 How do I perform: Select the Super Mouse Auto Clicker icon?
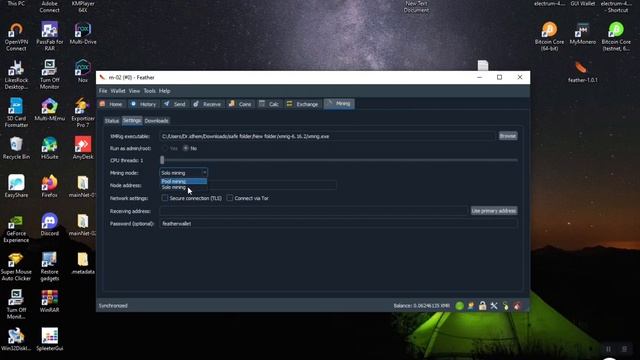(16, 266)
